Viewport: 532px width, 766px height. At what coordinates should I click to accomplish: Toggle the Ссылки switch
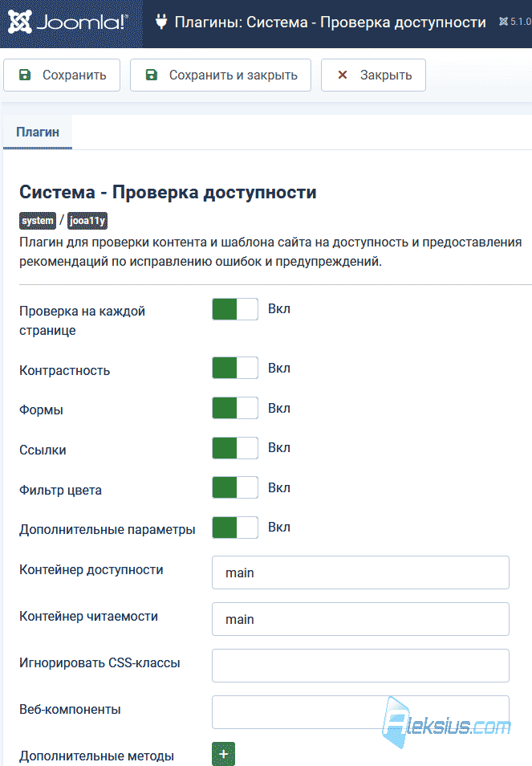[x=235, y=448]
